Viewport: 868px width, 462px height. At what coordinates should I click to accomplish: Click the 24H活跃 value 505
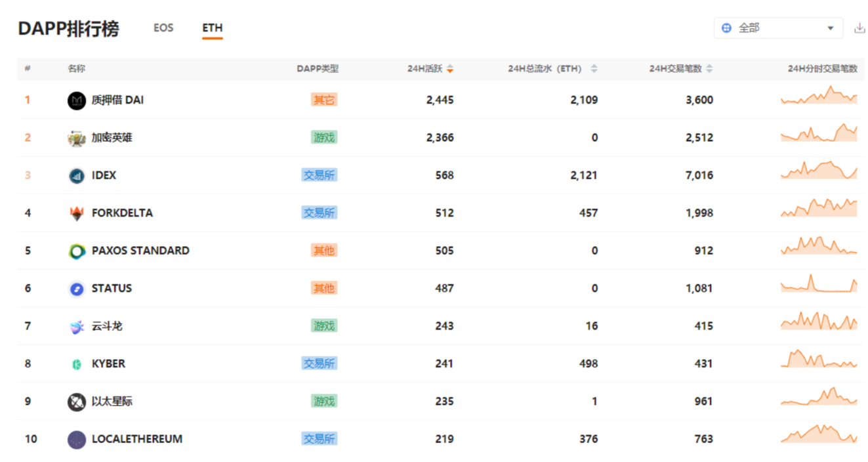pos(444,251)
